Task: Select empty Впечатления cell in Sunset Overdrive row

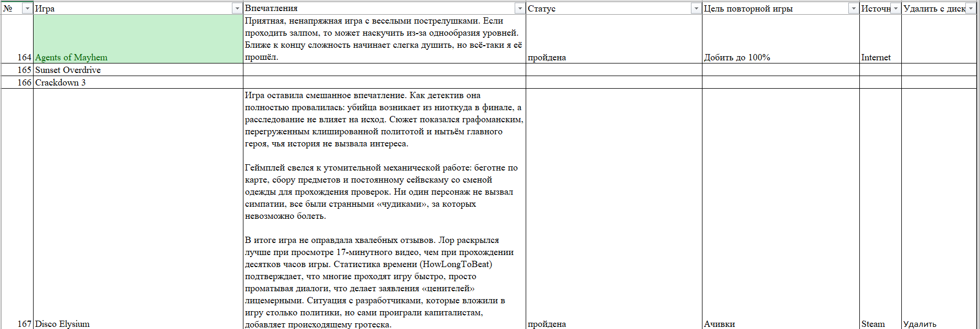Action: (x=385, y=70)
